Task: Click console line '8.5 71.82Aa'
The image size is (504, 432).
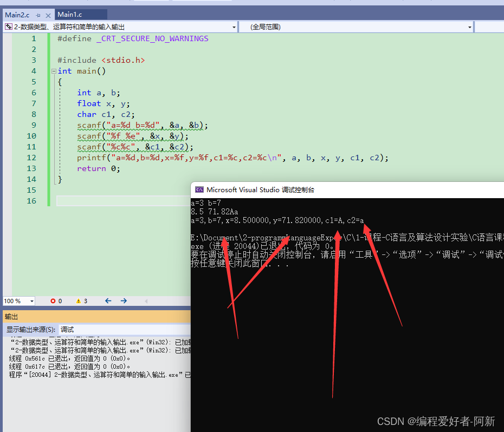Action: coord(215,212)
